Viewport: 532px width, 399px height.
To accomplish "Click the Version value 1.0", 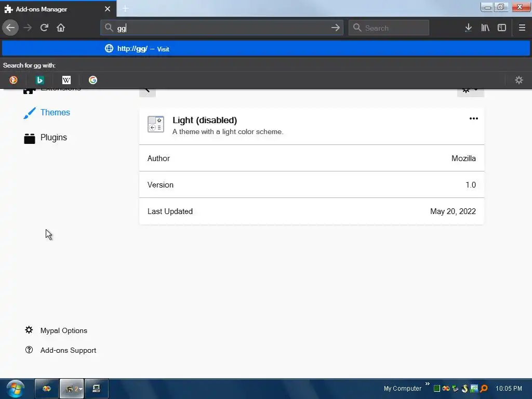I will pos(471,184).
